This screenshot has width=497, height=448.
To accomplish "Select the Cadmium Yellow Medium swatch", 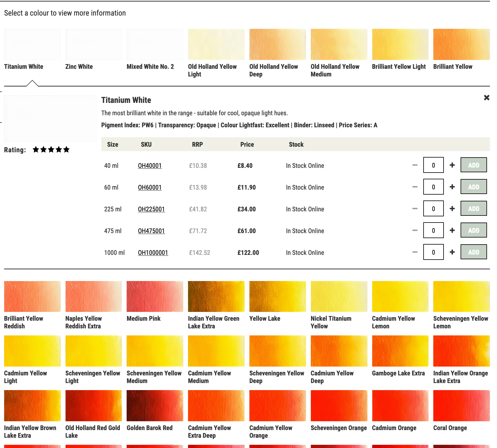I will tap(216, 351).
